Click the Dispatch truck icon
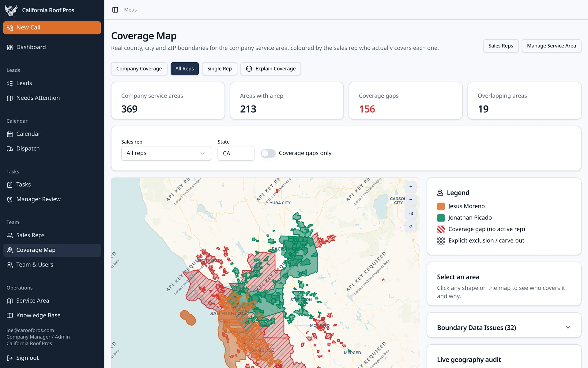Image resolution: width=588 pixels, height=368 pixels. click(10, 149)
